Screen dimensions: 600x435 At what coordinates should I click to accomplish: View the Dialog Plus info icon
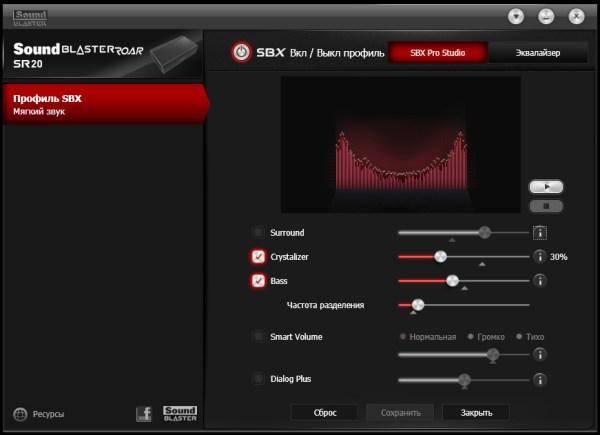click(540, 380)
